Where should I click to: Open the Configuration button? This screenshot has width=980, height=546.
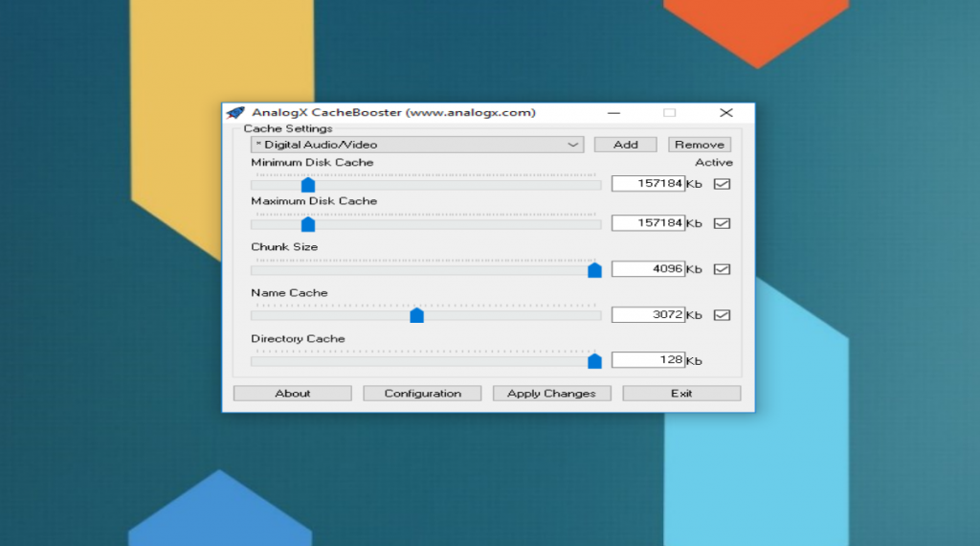pos(422,394)
